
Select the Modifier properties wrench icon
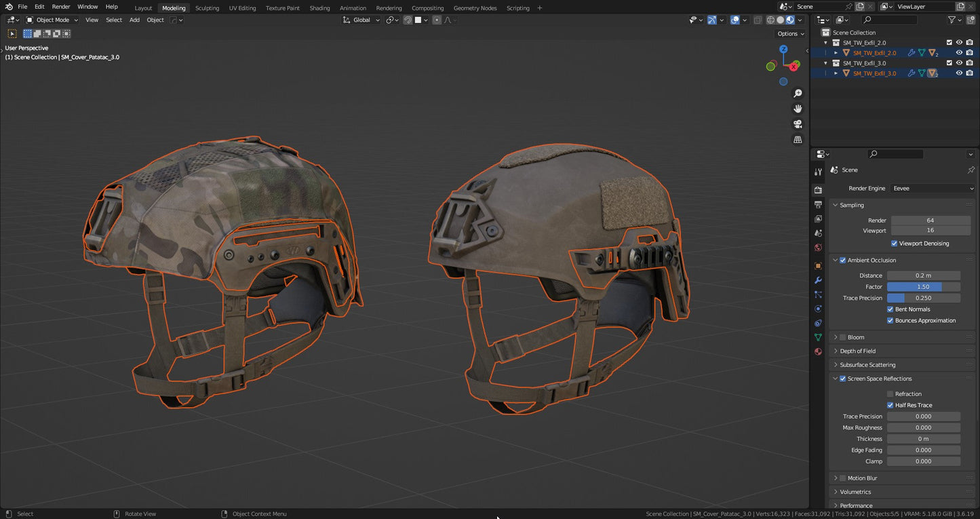(x=818, y=281)
